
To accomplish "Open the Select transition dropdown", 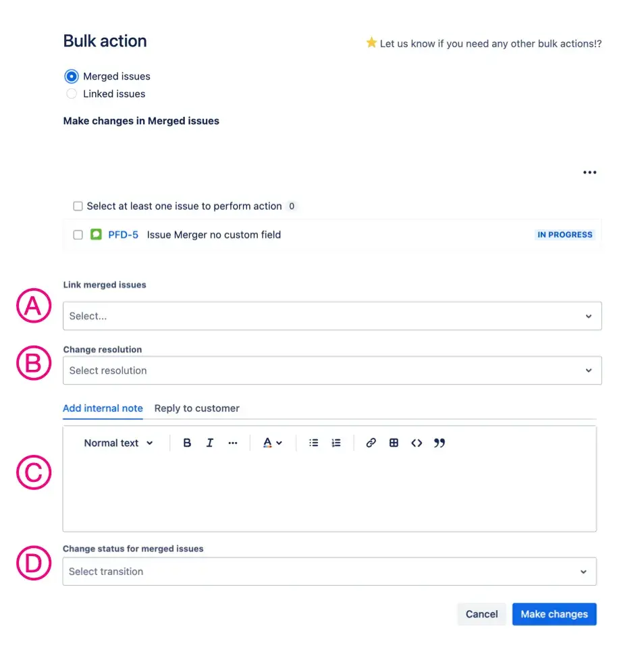I will [x=329, y=572].
